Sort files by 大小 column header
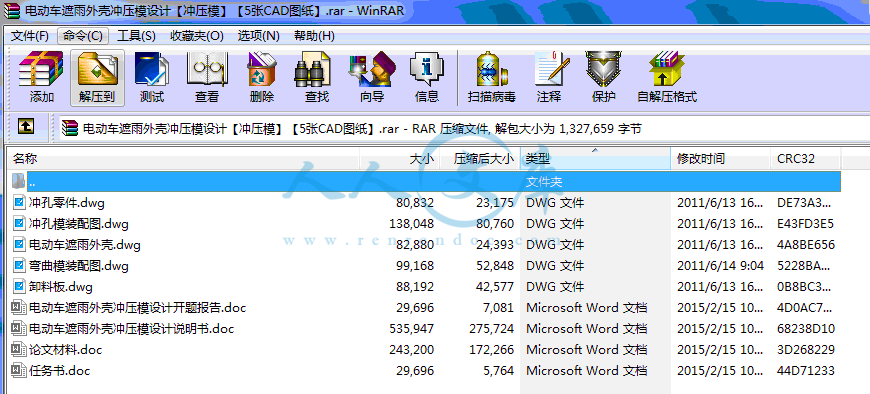 click(399, 159)
